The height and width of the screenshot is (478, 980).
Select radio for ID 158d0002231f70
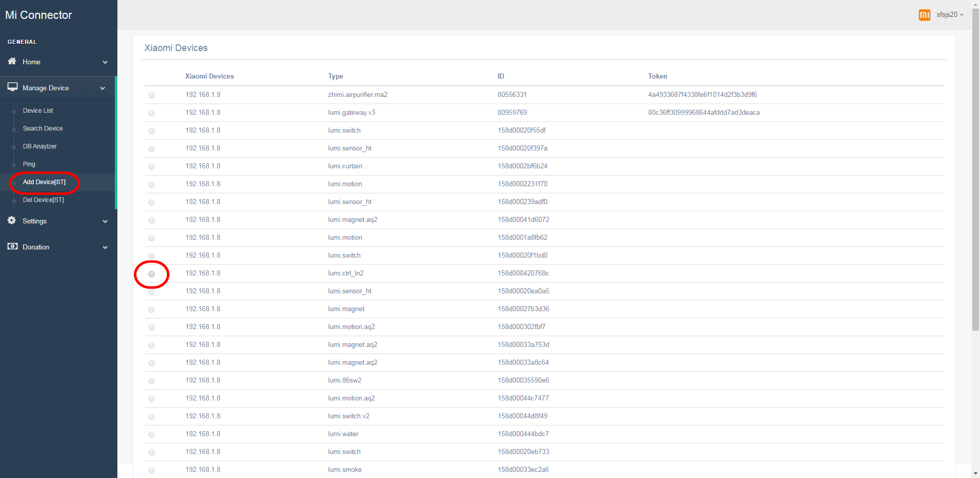click(152, 185)
